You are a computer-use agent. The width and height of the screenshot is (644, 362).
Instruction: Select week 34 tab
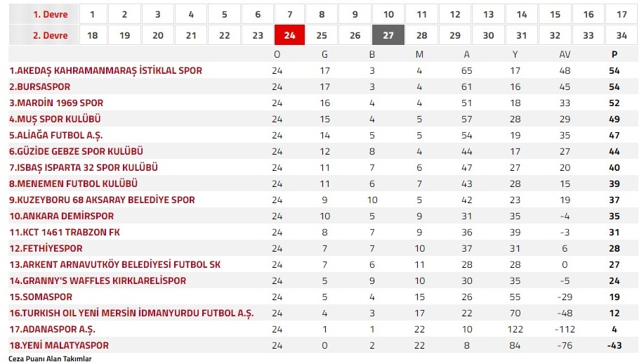tap(622, 35)
